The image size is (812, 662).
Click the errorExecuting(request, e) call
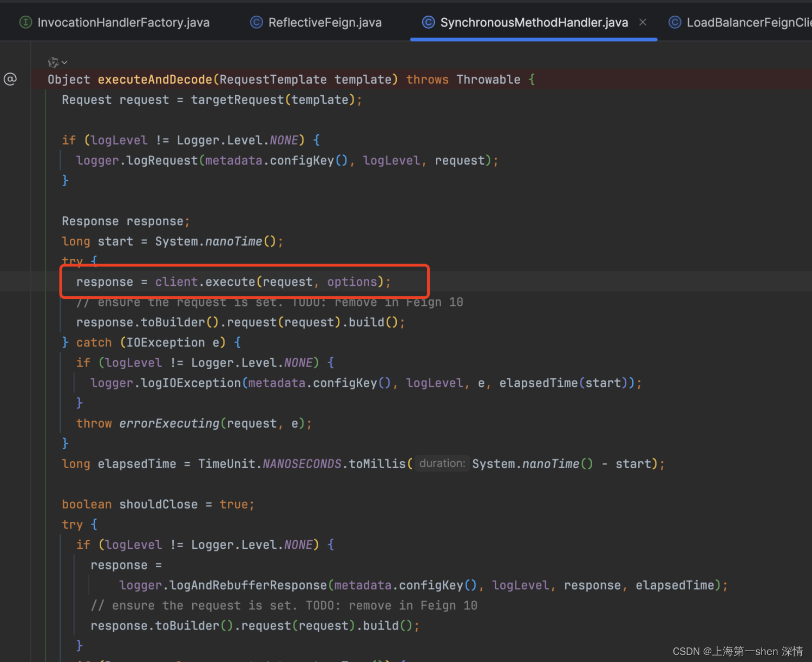coord(212,423)
